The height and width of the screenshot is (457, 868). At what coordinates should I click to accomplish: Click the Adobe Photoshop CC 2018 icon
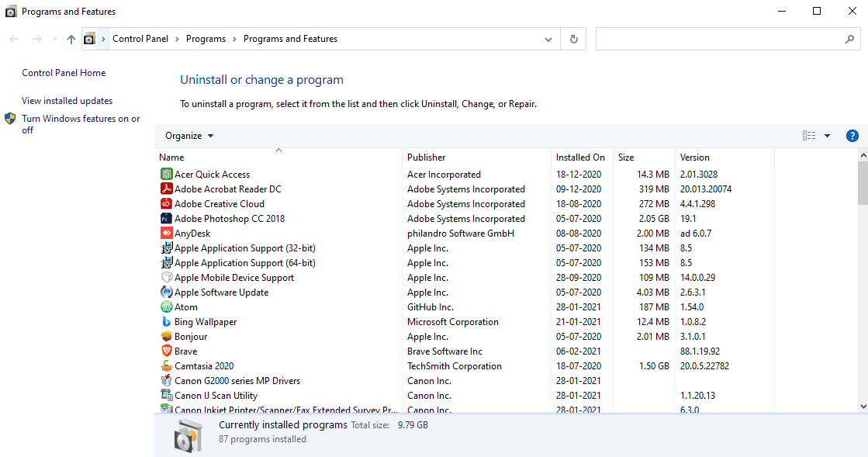pos(166,218)
